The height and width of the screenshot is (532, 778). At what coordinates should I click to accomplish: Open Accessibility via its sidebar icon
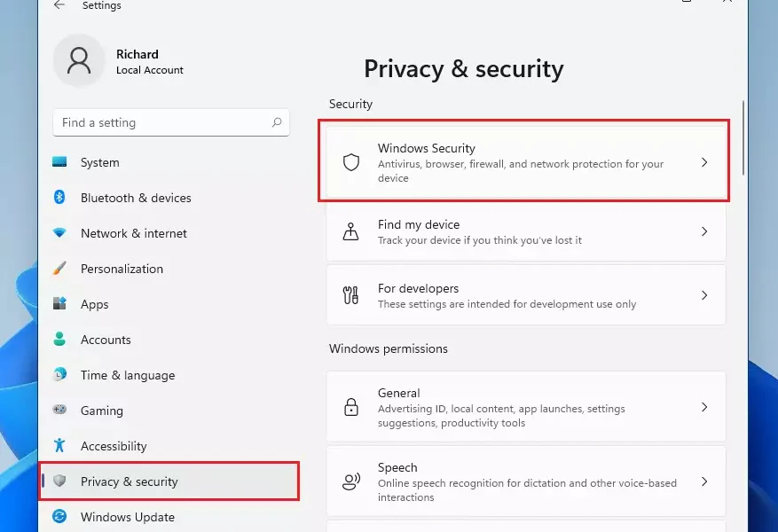coord(60,446)
